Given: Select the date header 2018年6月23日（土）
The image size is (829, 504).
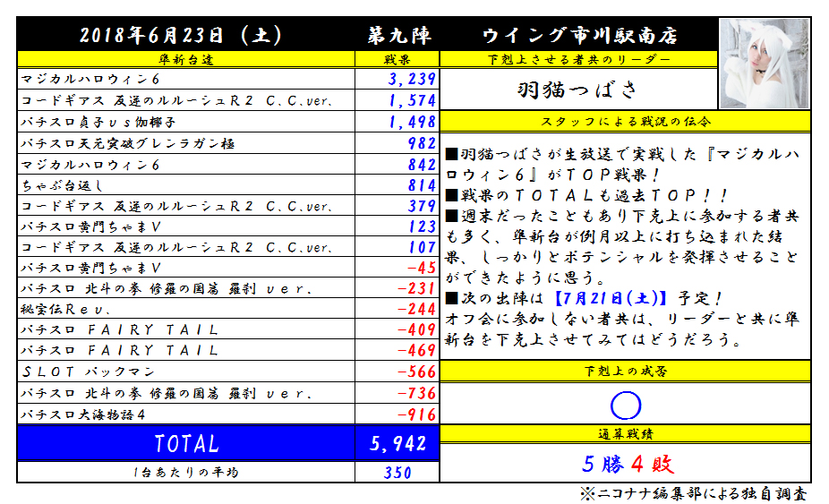Looking at the screenshot, I should tap(182, 36).
